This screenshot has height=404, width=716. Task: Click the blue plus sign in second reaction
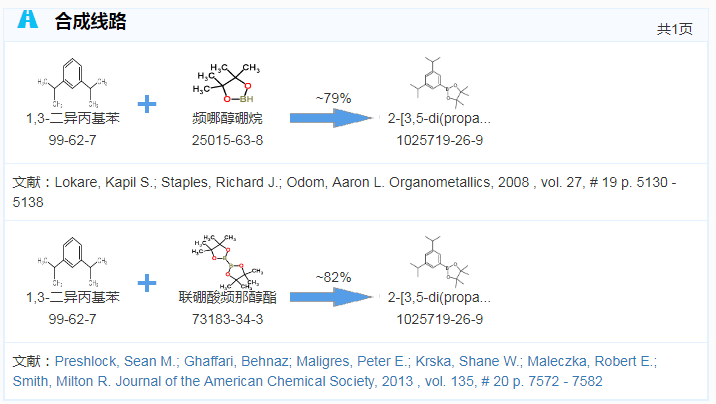[147, 283]
